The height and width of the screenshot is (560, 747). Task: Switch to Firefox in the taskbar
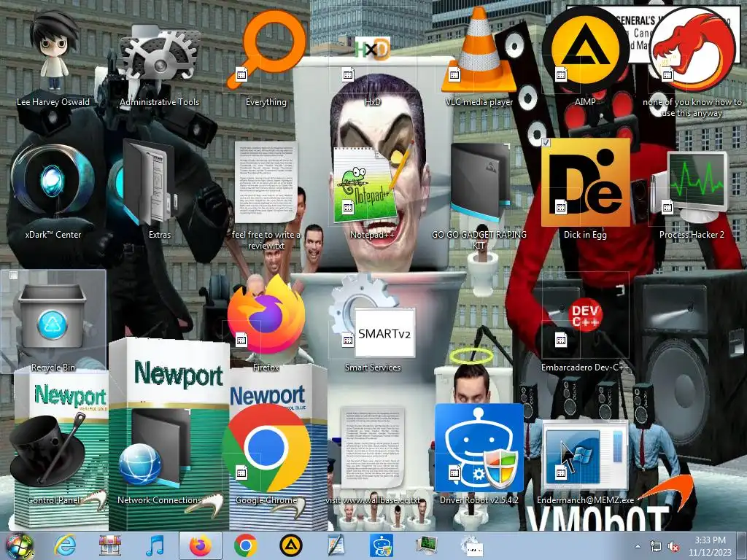[x=201, y=545]
